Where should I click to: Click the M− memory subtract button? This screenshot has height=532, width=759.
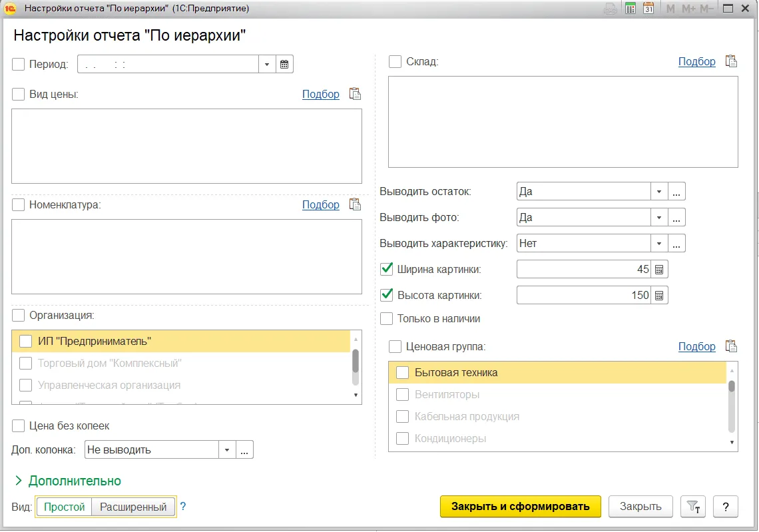[706, 8]
